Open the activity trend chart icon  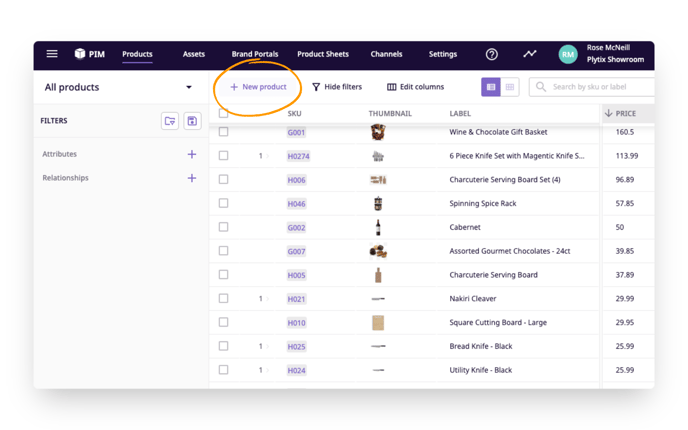(x=530, y=54)
